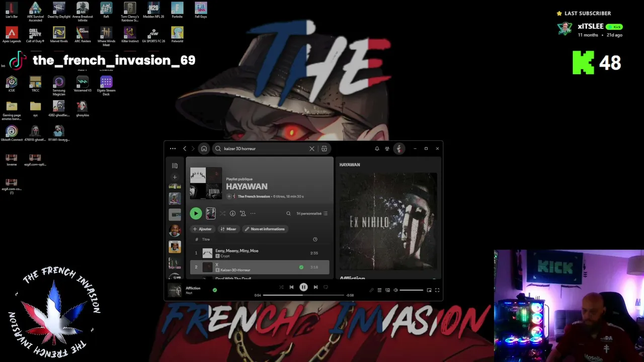644x362 pixels.
Task: Download the HAYAWAN playlist
Action: 232,214
